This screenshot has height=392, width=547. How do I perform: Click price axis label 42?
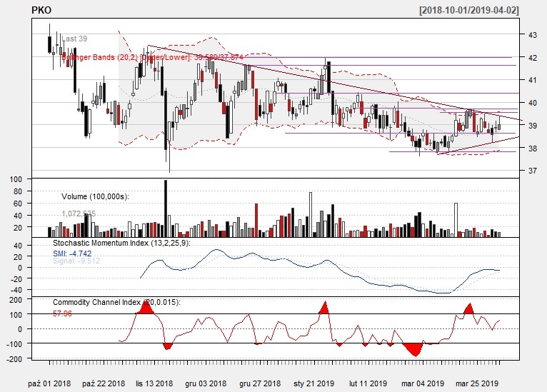point(532,58)
